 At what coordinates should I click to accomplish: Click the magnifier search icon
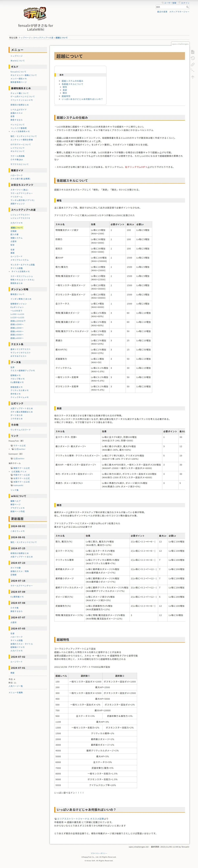(187, 7)
